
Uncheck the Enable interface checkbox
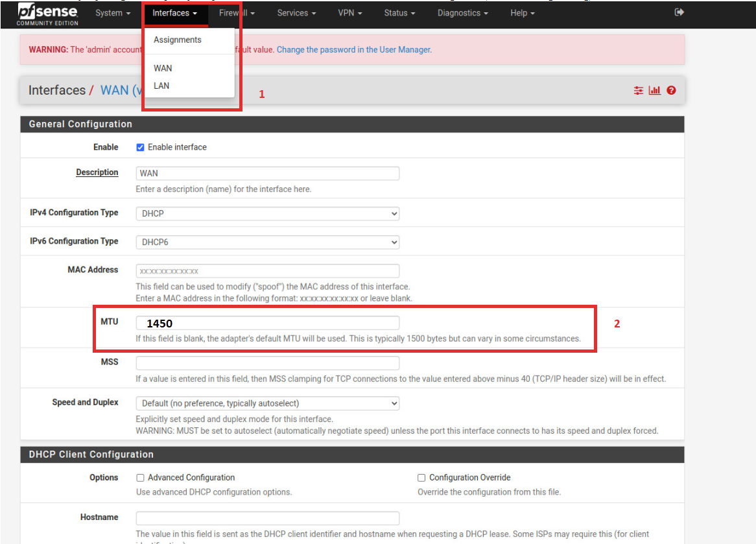(x=141, y=148)
